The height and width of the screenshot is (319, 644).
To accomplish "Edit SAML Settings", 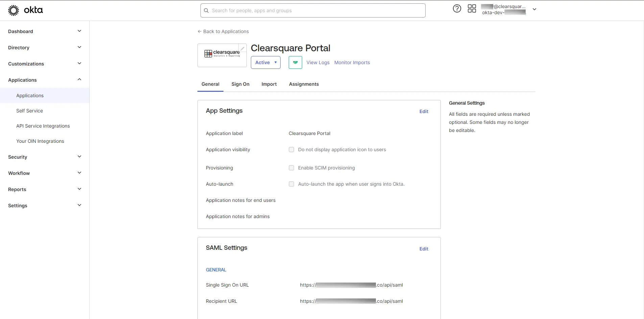I will [x=424, y=249].
